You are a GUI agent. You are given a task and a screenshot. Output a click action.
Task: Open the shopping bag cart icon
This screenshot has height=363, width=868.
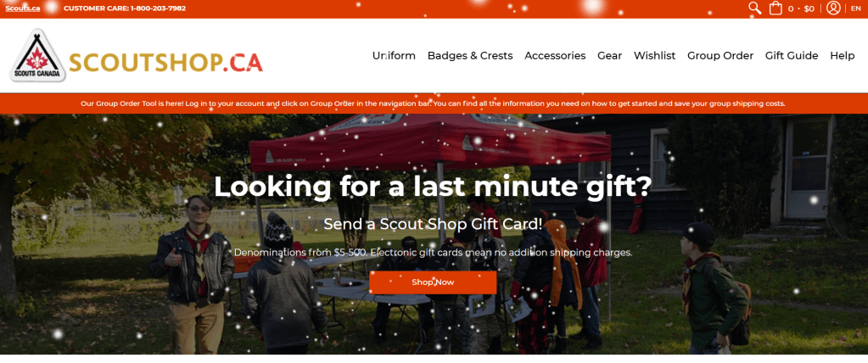[776, 8]
